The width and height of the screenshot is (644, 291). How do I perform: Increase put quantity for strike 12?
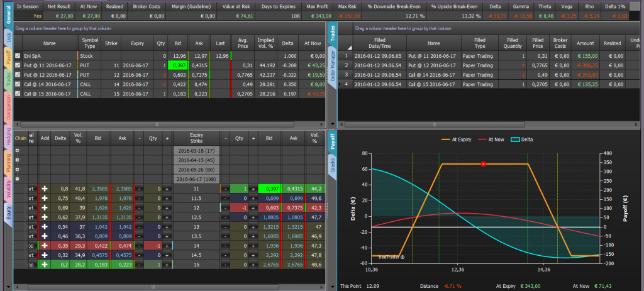coord(253,207)
